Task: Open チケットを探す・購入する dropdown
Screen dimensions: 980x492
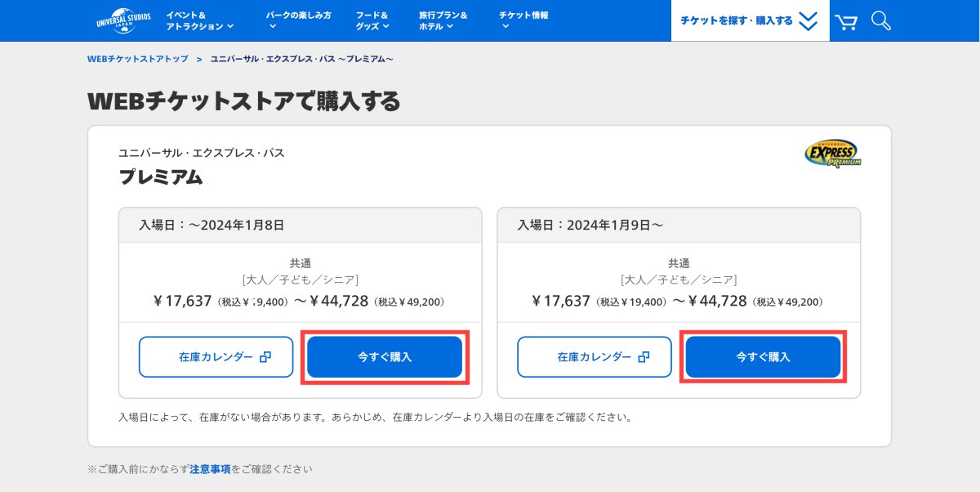Action: point(750,20)
